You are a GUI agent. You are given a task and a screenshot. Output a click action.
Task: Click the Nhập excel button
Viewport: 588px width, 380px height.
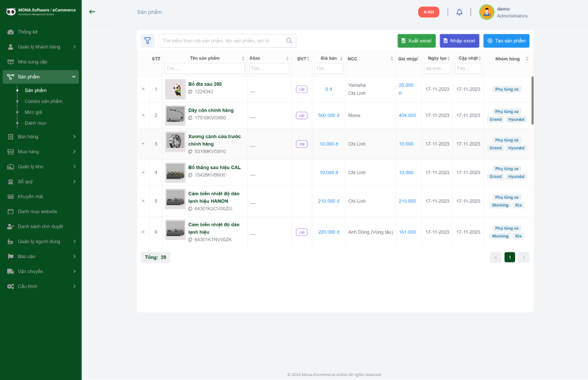tap(459, 41)
